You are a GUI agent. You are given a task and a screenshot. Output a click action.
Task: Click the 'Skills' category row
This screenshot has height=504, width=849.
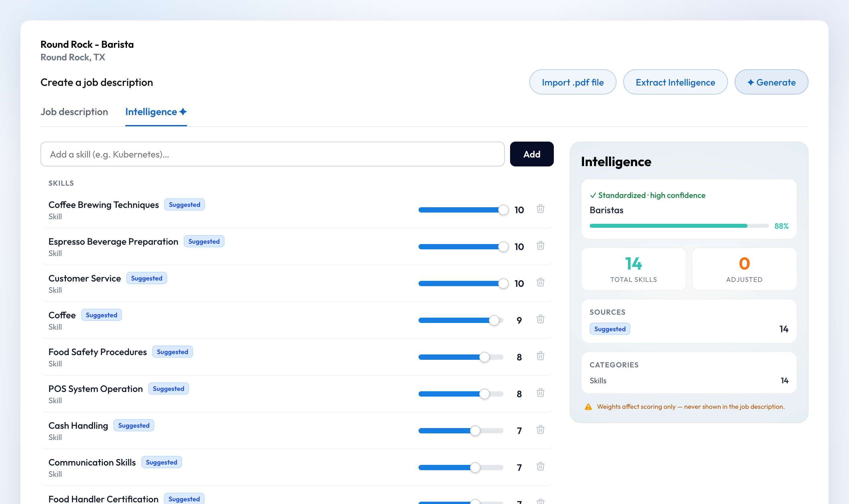pyautogui.click(x=689, y=380)
